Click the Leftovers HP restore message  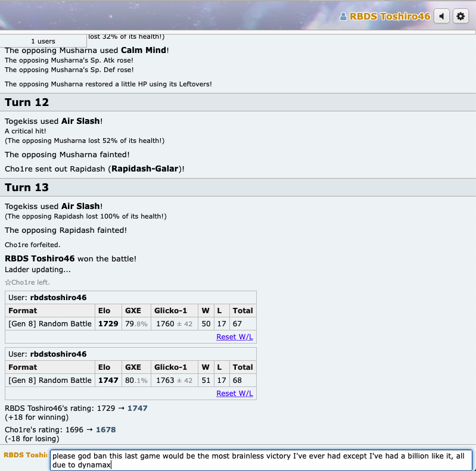pos(108,84)
